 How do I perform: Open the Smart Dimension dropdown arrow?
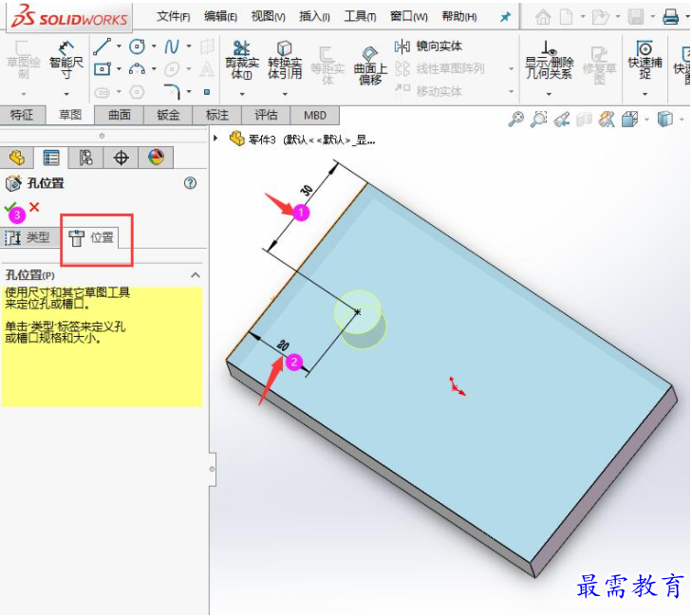pos(66,94)
